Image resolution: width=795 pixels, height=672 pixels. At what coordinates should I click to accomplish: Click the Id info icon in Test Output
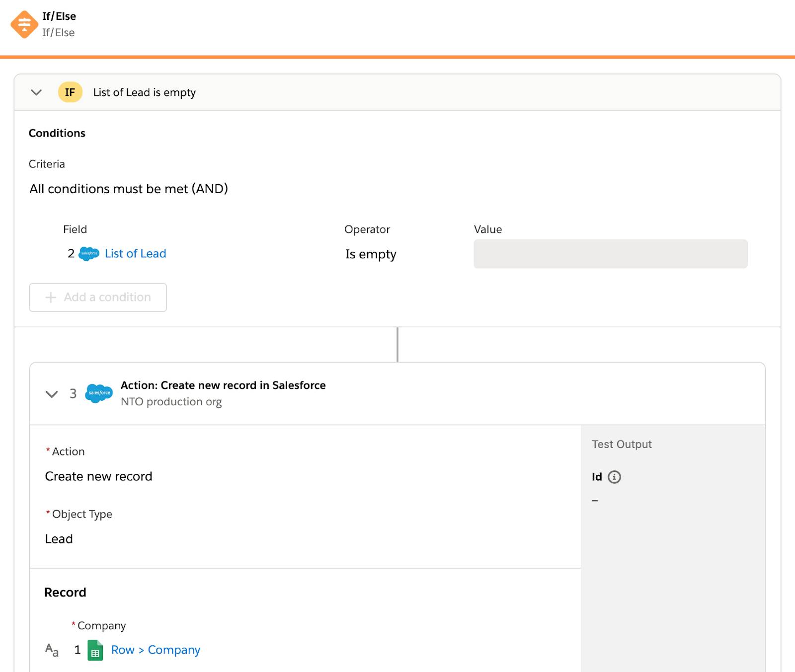click(614, 477)
